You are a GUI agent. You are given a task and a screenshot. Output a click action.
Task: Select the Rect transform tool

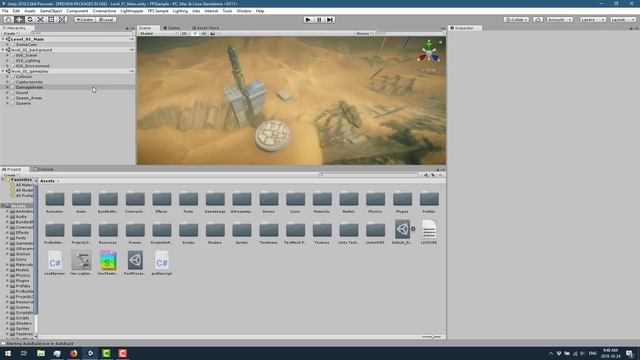point(51,20)
